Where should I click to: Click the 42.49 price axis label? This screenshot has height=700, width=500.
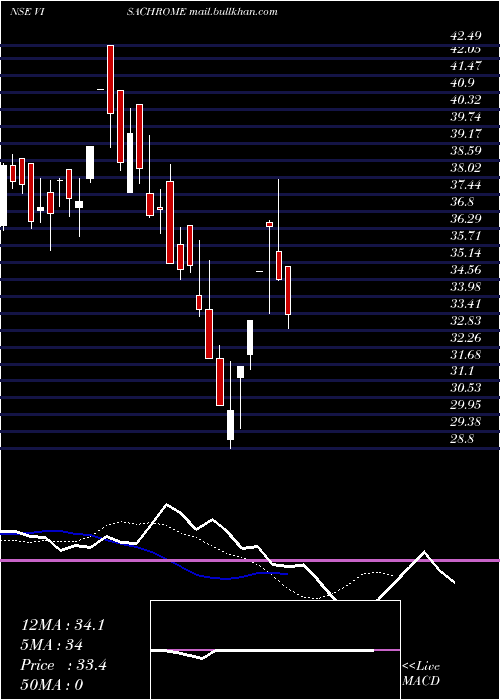(466, 35)
